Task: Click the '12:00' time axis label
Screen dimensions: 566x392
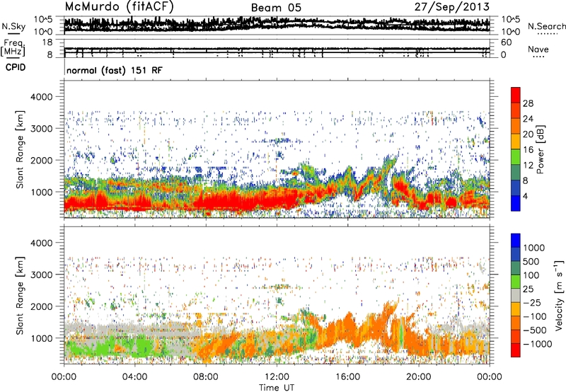Action: pos(277,377)
